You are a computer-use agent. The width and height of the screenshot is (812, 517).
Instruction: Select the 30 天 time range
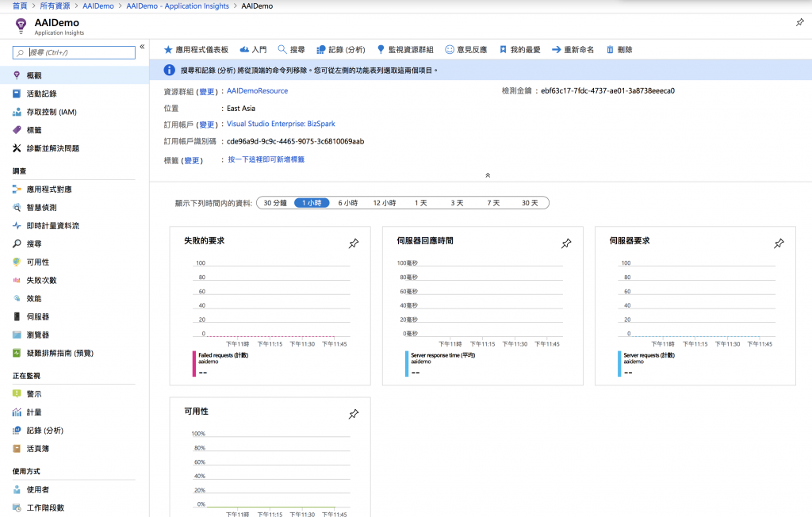(530, 203)
